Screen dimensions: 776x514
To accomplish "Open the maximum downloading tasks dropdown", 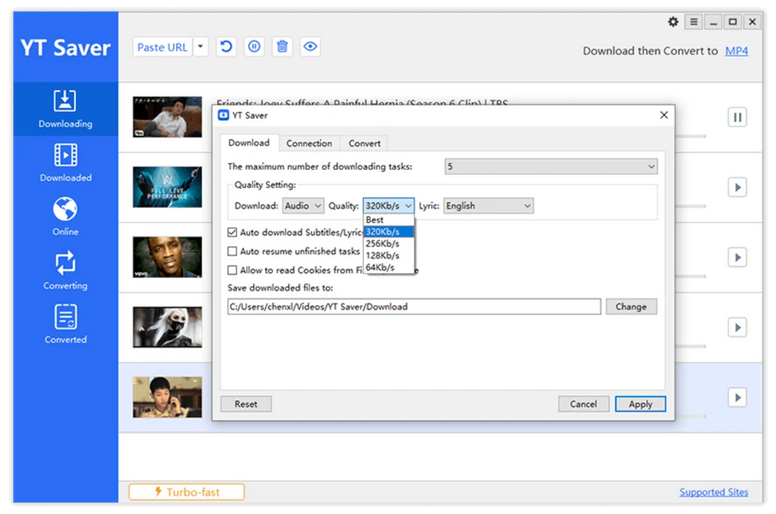I will pos(551,167).
